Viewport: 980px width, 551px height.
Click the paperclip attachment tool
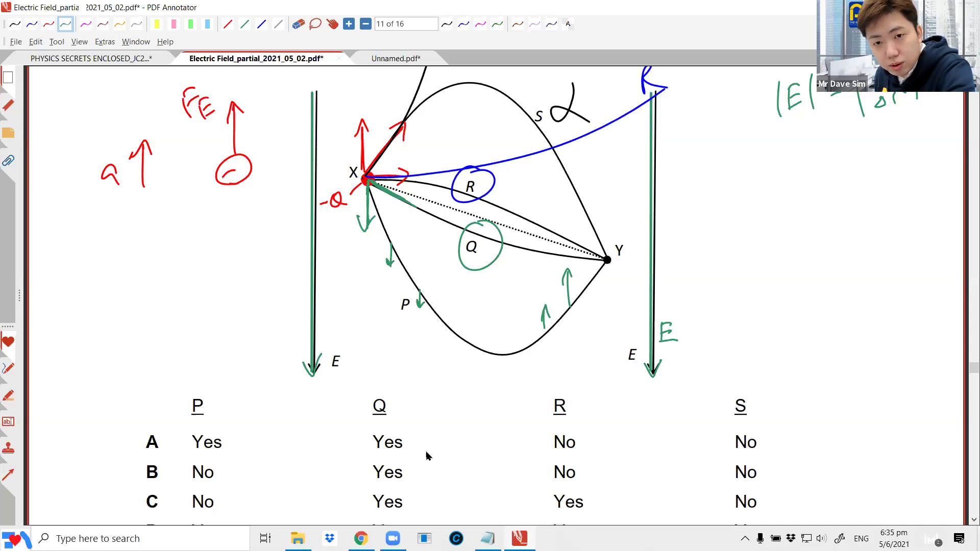coord(8,161)
